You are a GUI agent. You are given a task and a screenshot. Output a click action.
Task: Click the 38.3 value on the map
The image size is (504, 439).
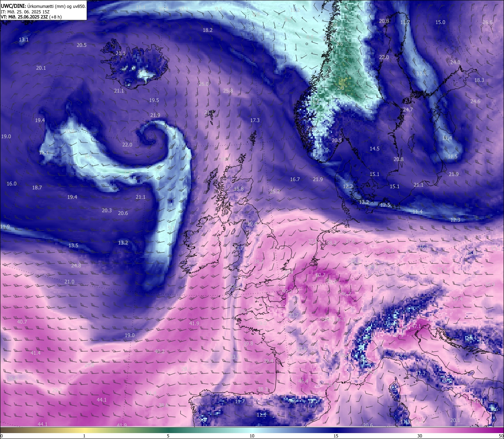[263, 389]
